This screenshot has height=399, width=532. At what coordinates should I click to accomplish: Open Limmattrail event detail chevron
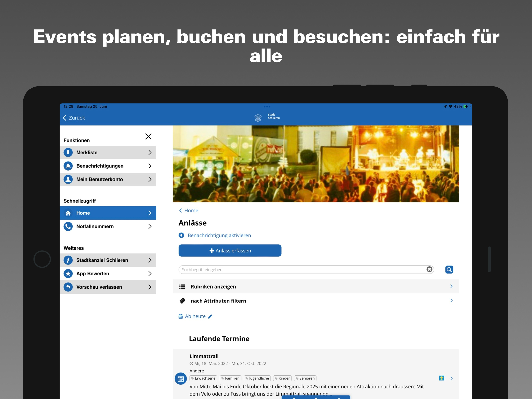[451, 378]
